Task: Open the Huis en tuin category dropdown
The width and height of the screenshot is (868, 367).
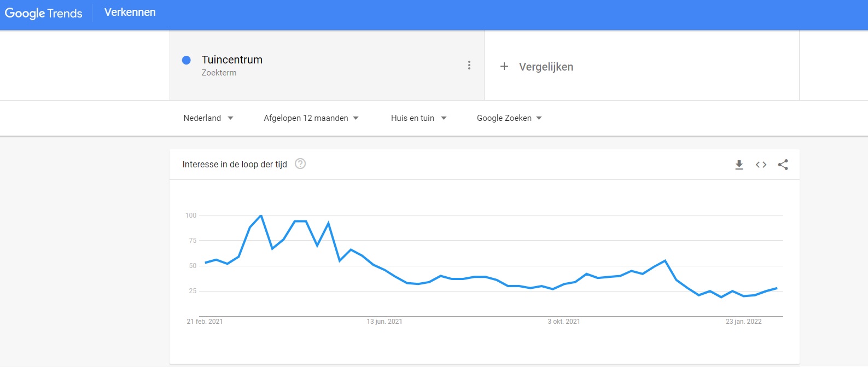Action: [418, 118]
